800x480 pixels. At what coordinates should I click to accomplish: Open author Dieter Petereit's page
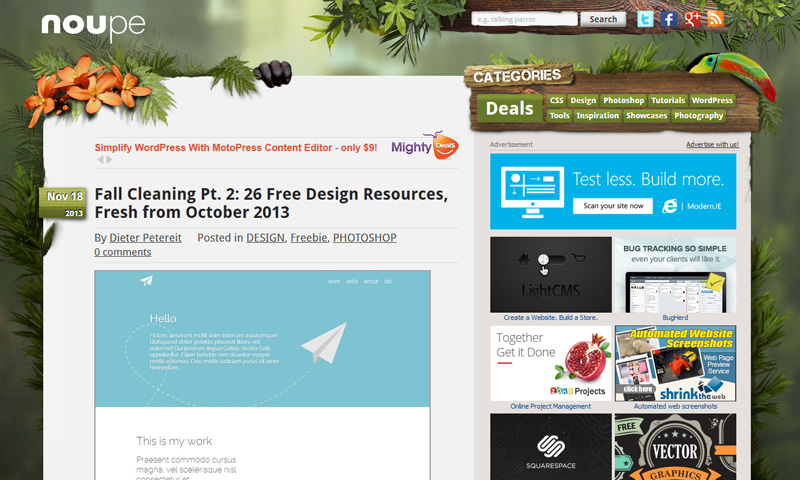(145, 238)
